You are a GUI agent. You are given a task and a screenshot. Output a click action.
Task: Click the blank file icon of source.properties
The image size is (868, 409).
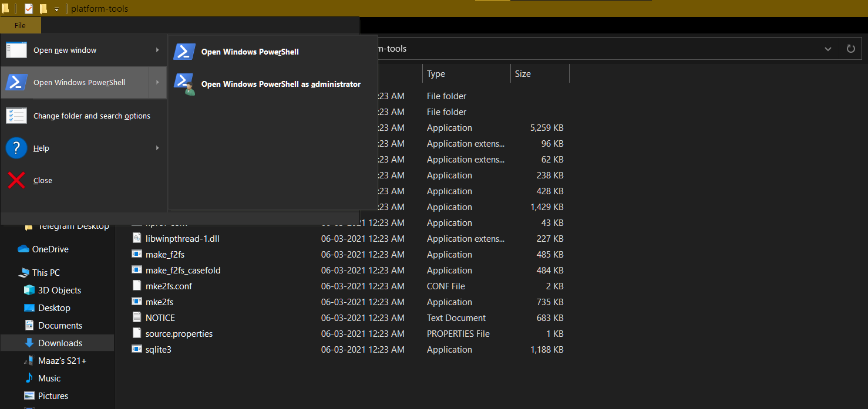point(136,333)
